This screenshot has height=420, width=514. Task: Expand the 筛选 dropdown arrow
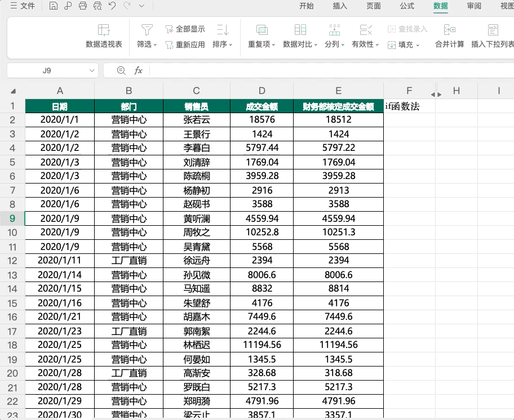coord(155,44)
